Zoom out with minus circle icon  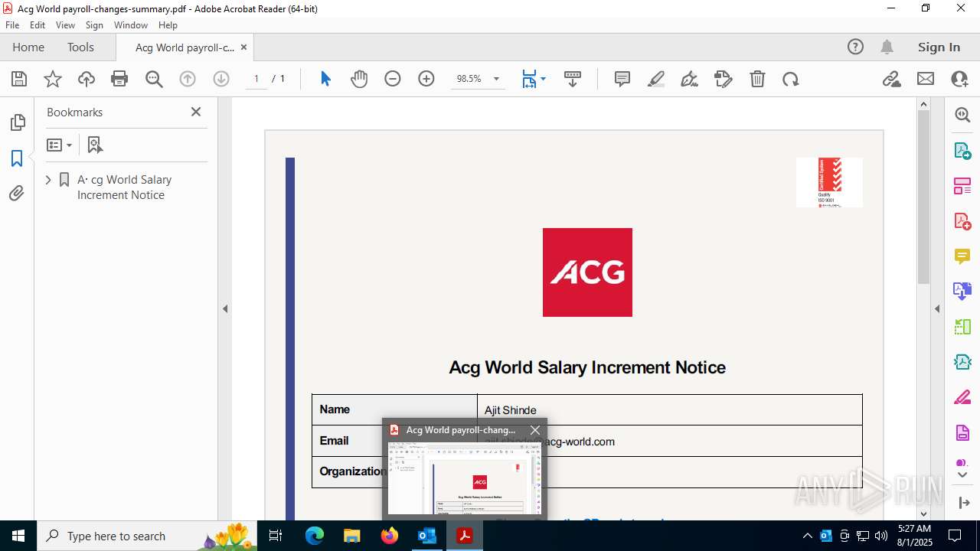pyautogui.click(x=393, y=79)
